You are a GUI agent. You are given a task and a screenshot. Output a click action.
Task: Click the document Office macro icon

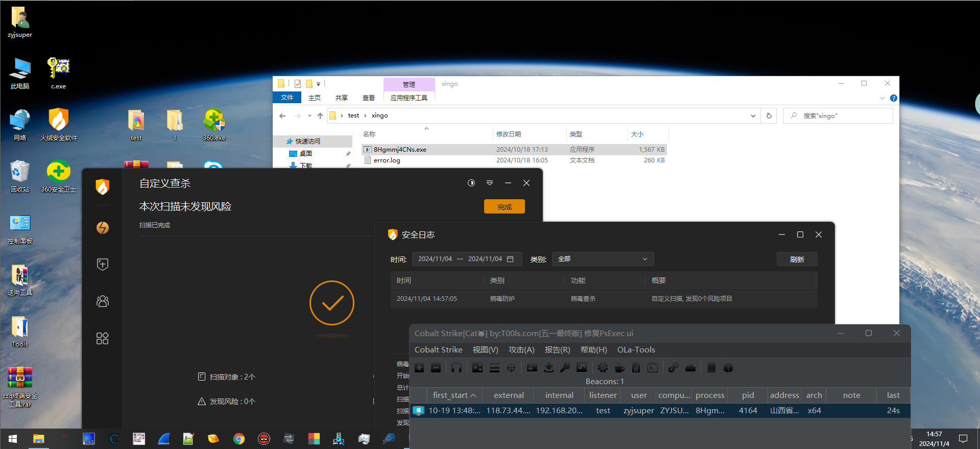coord(636,368)
